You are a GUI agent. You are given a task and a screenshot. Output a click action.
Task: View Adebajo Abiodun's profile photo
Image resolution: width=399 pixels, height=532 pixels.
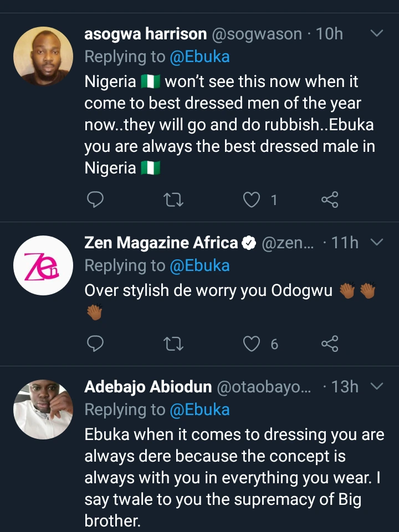pyautogui.click(x=43, y=409)
